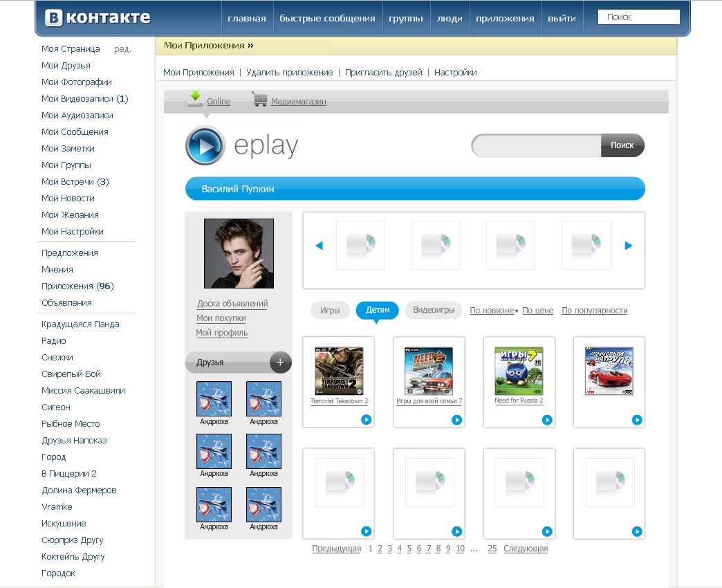Screen dimensions: 722x588
Task: Click выйти to log out
Action: 562,19
